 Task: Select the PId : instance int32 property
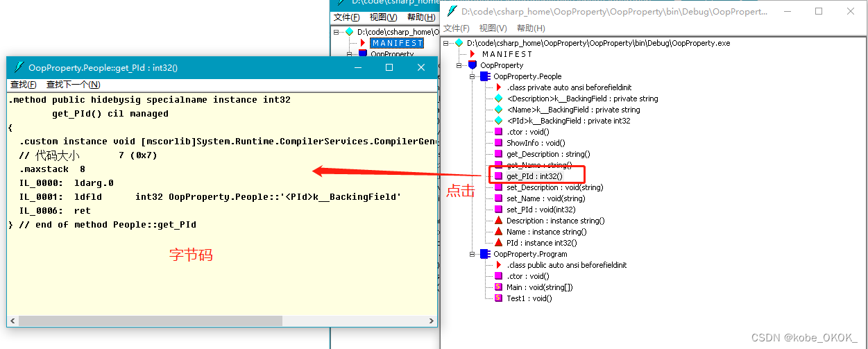[x=541, y=243]
